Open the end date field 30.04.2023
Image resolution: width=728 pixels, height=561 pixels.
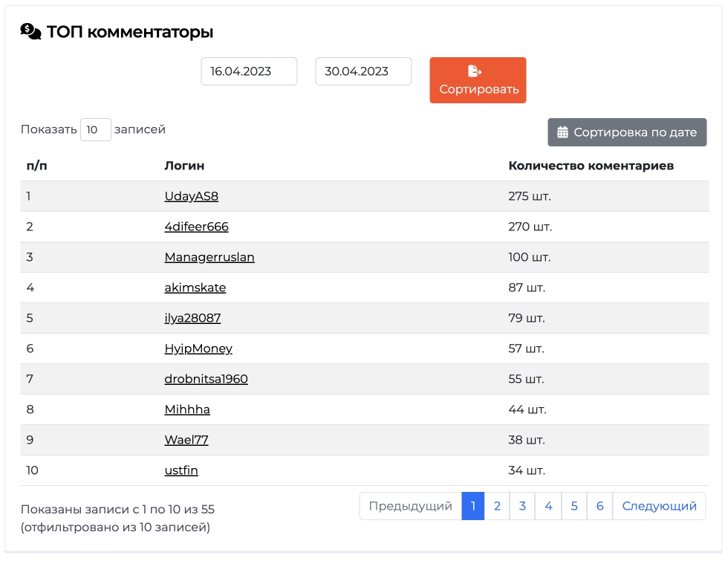[x=363, y=71]
